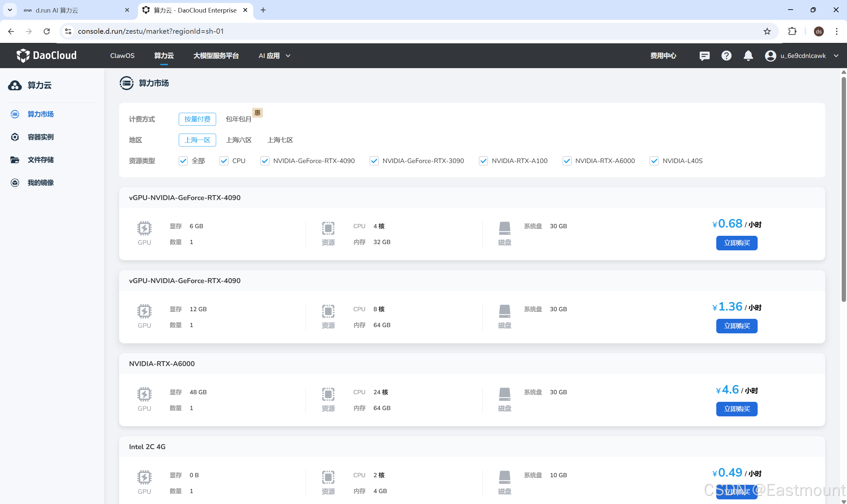Viewport: 847px width, 504px height.
Task: Select the 上海一区 region
Action: (198, 140)
